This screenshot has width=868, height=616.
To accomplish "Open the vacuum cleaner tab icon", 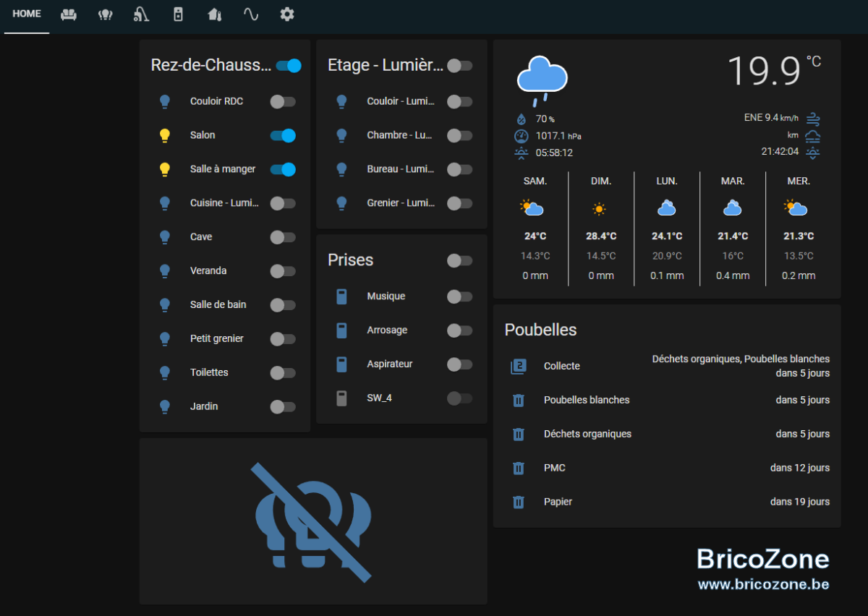I will coord(142,14).
